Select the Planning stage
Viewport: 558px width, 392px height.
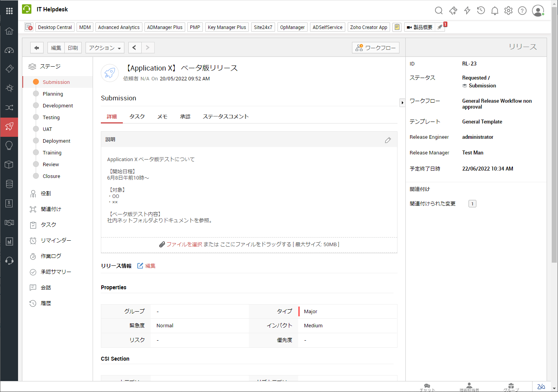pyautogui.click(x=53, y=94)
